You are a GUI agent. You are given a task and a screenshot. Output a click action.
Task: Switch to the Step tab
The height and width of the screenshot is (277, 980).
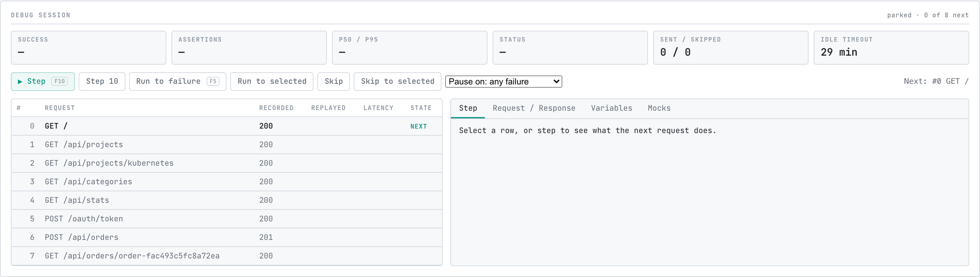pos(468,108)
